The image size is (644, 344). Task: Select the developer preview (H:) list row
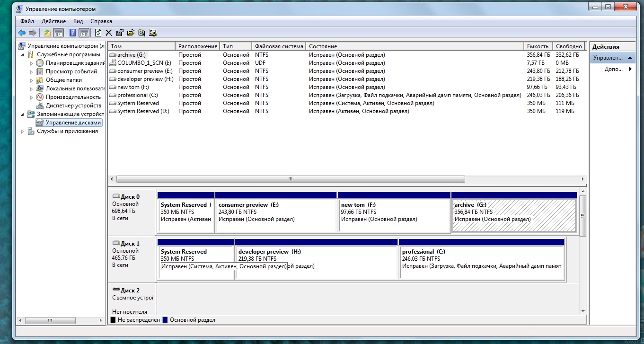(x=347, y=79)
